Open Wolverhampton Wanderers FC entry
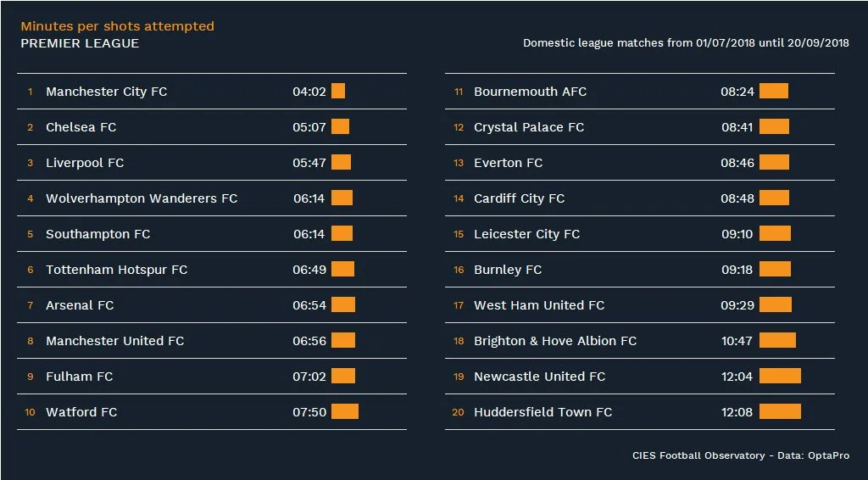868x480 pixels. (142, 198)
